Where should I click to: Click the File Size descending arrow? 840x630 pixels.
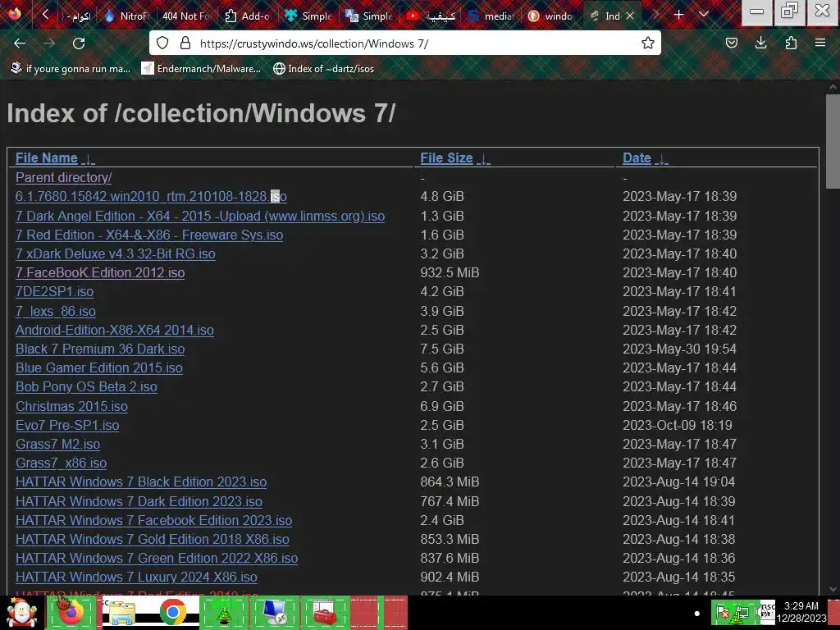click(x=484, y=159)
